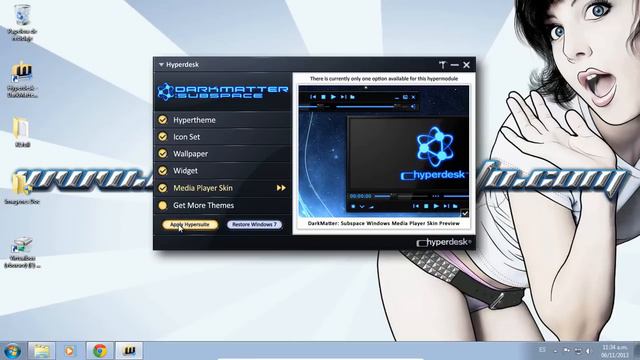Open Get More Themes
640x360 pixels.
coord(223,205)
